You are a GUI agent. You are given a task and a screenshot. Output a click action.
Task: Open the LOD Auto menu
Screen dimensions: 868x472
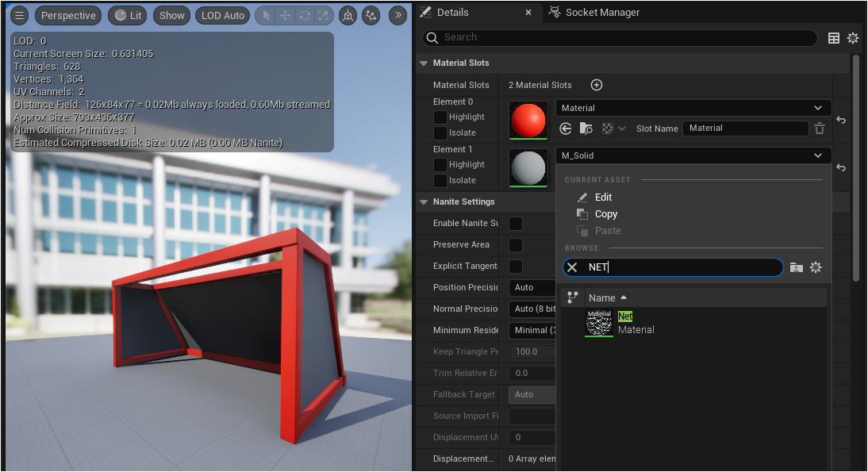click(x=222, y=16)
